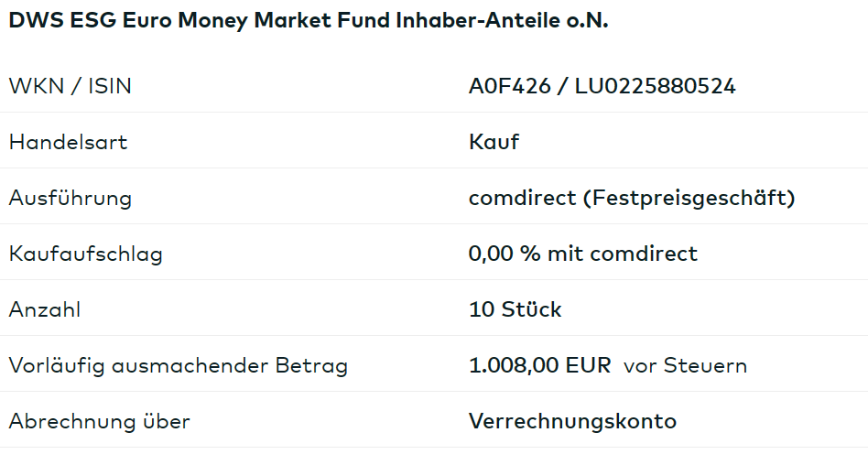Click the "Handelsart" label
The width and height of the screenshot is (868, 465).
(x=68, y=142)
